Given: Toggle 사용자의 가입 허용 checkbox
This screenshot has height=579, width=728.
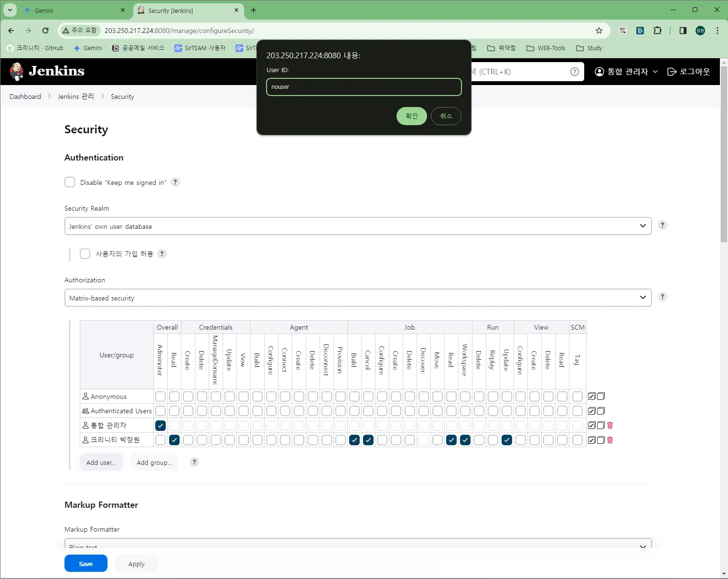Looking at the screenshot, I should point(85,254).
